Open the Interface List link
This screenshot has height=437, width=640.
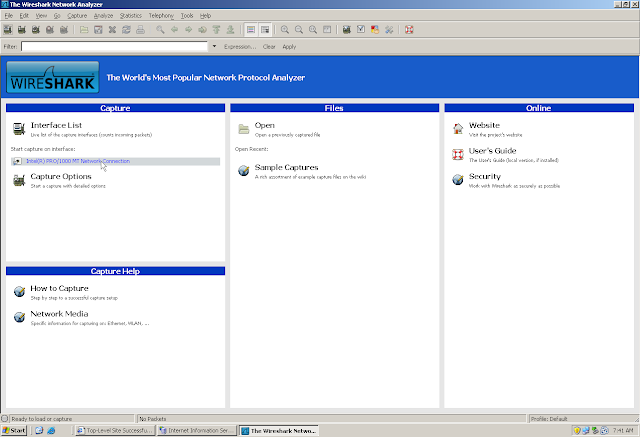[x=56, y=125]
